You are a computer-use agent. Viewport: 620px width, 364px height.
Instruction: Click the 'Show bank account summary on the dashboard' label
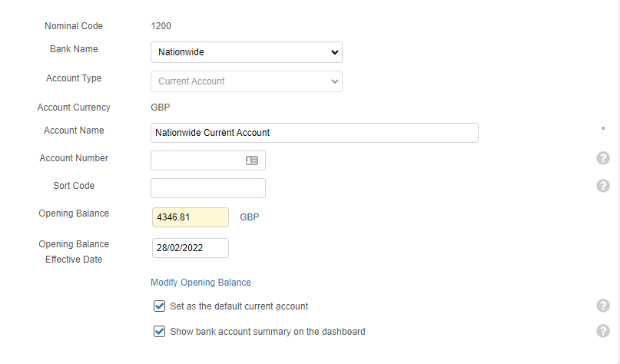[267, 332]
